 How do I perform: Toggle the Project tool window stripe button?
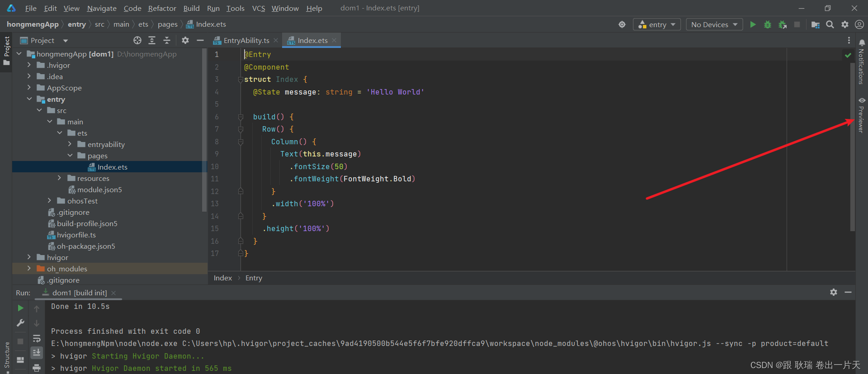click(6, 51)
